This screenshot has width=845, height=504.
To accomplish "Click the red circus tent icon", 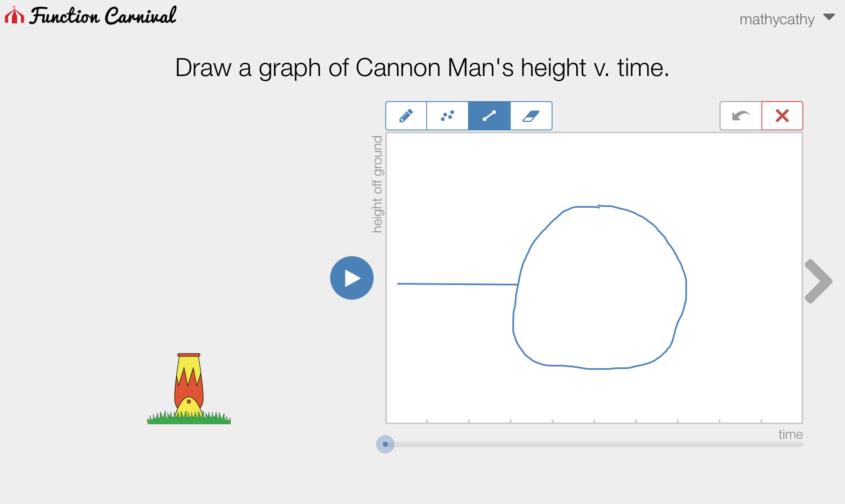I will 14,15.
